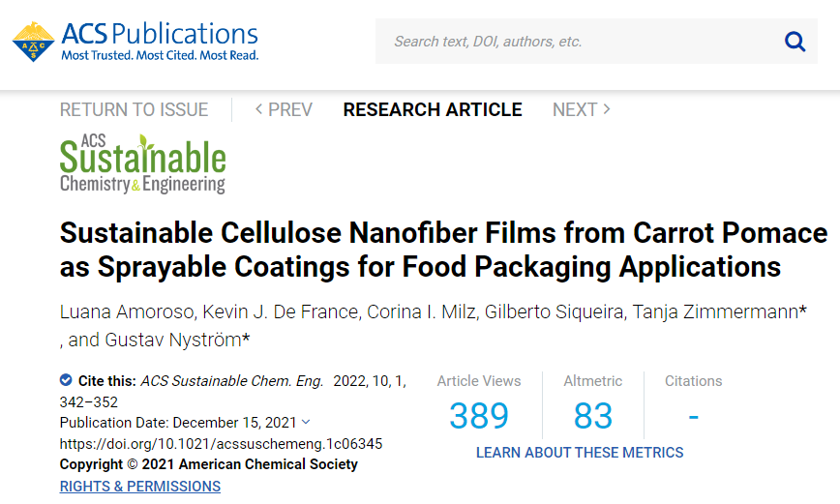Screen dimensions: 840x504
Task: Open the RIGHTS & PERMISSIONS link
Action: coord(140,486)
